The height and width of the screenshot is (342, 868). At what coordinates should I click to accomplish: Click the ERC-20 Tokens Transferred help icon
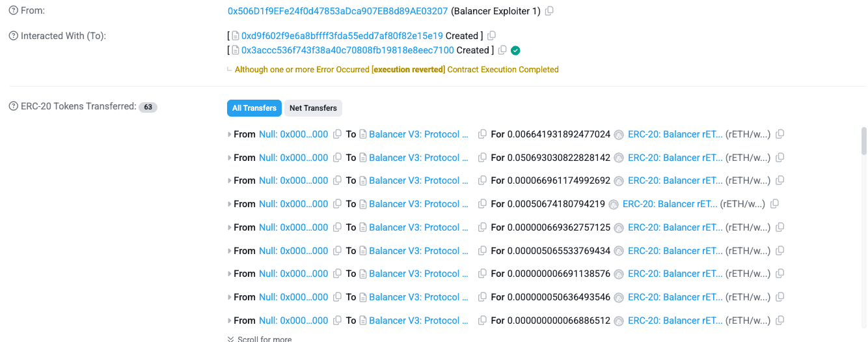coord(14,106)
